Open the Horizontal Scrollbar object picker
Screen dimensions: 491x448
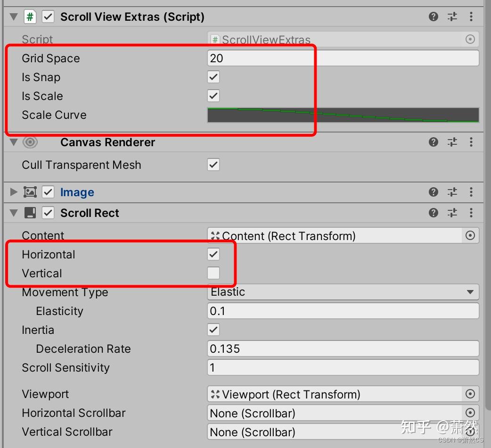470,413
